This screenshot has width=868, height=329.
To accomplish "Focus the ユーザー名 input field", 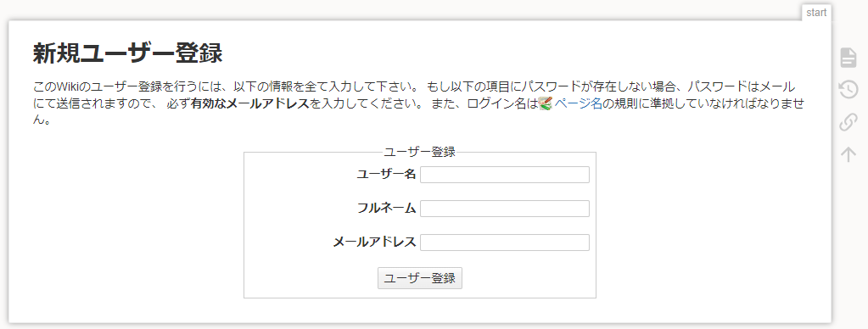I will [504, 175].
